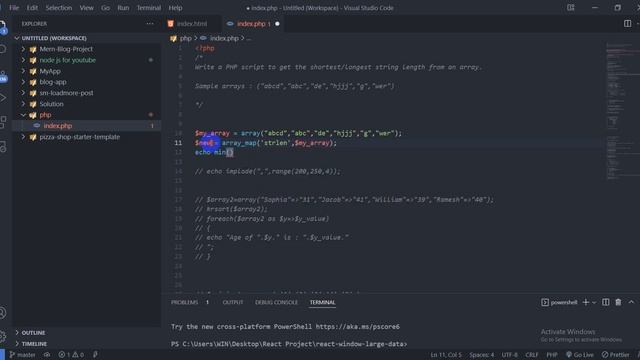Customize layout icon in title bar
This screenshot has height=360, width=640.
(571, 8)
